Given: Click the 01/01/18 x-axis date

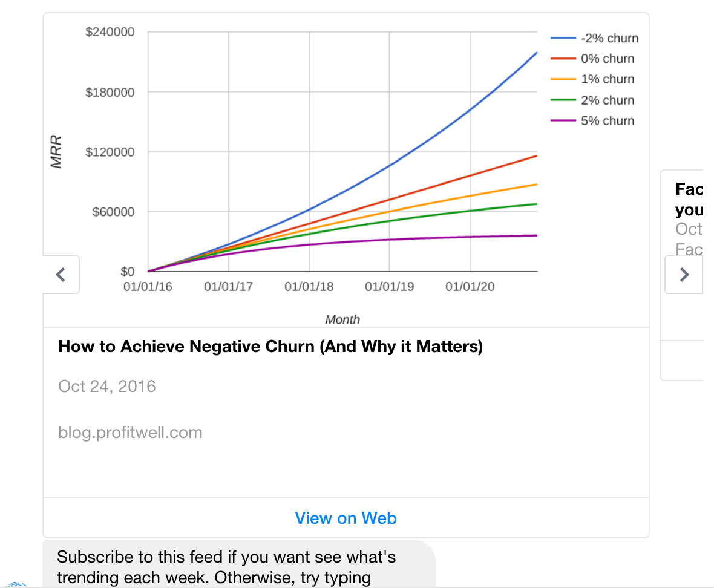Looking at the screenshot, I should pyautogui.click(x=309, y=287).
